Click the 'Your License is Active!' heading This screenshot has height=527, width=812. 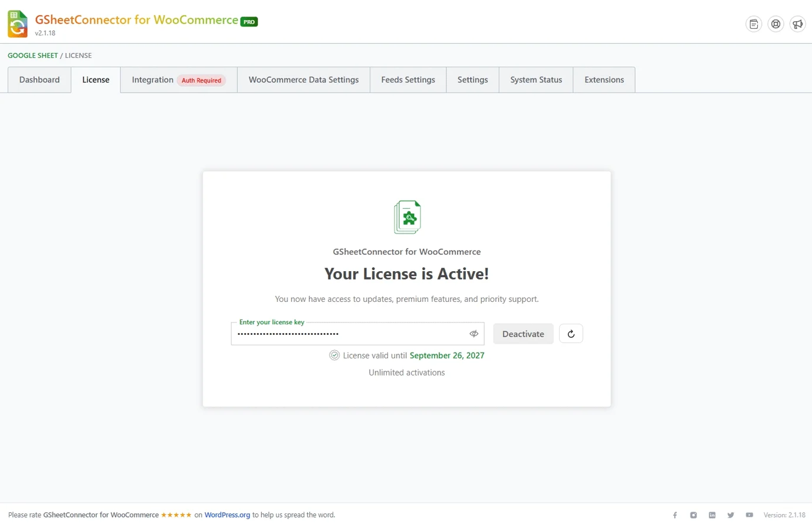(407, 274)
